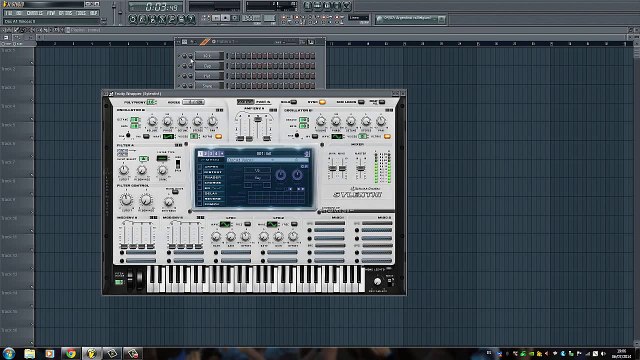The width and height of the screenshot is (640, 360).
Task: Select Sylenth1 Part A
Action: point(245,102)
